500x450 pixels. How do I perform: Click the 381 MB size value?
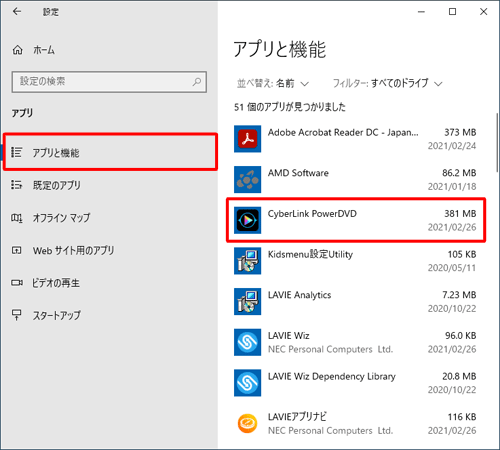(460, 214)
